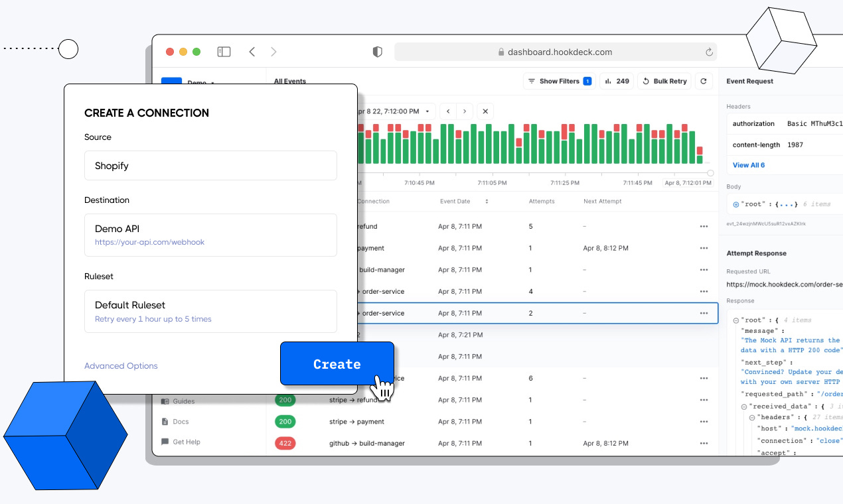Click the All Events heading
The height and width of the screenshot is (504, 843).
pos(290,82)
